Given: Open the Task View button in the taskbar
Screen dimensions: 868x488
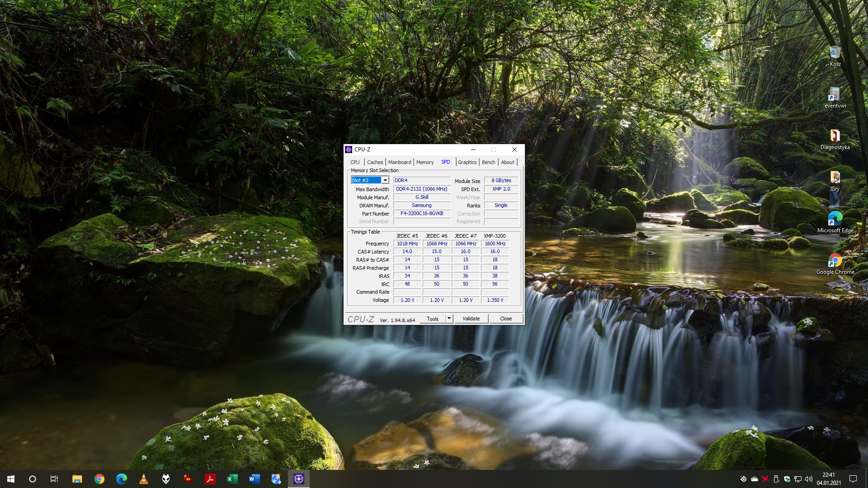Looking at the screenshot, I should [54, 479].
